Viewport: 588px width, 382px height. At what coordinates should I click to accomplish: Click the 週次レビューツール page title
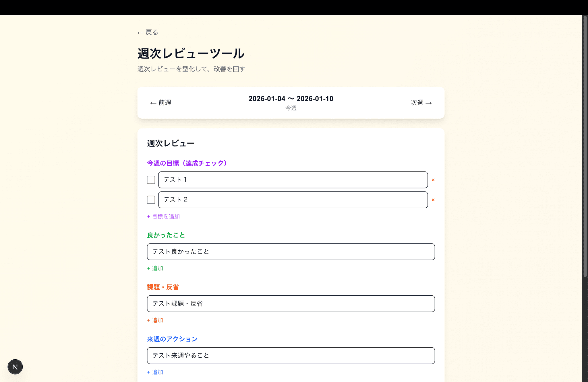click(x=191, y=54)
